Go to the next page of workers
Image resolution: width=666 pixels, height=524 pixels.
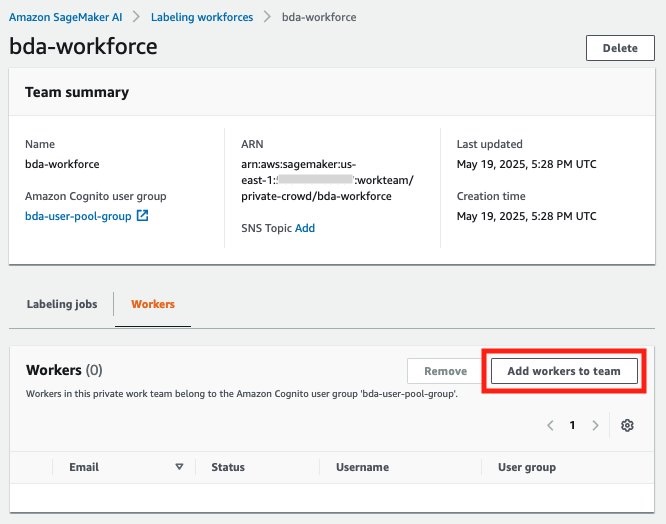pos(595,425)
